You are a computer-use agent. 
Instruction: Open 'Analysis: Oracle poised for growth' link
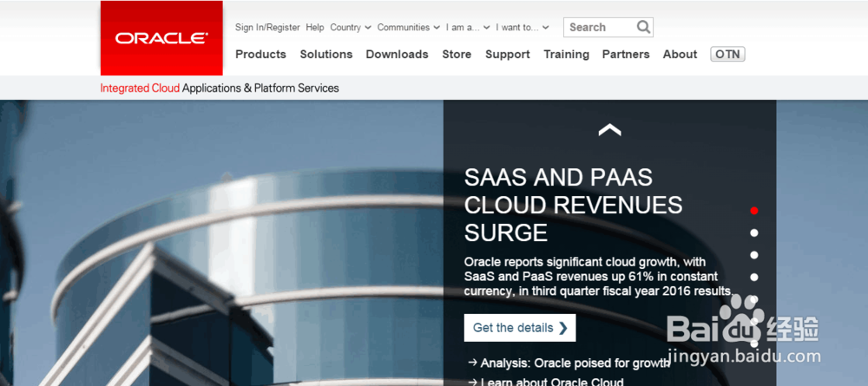(569, 363)
